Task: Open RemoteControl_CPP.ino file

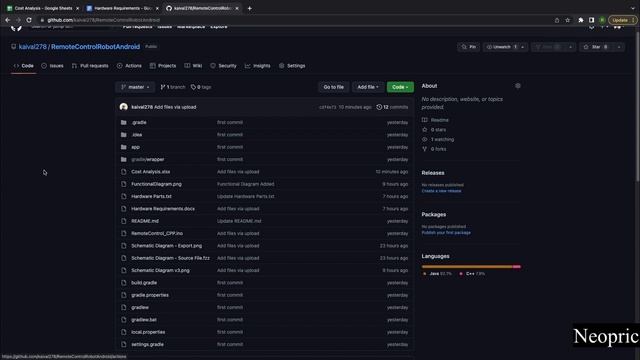Action: (x=157, y=233)
